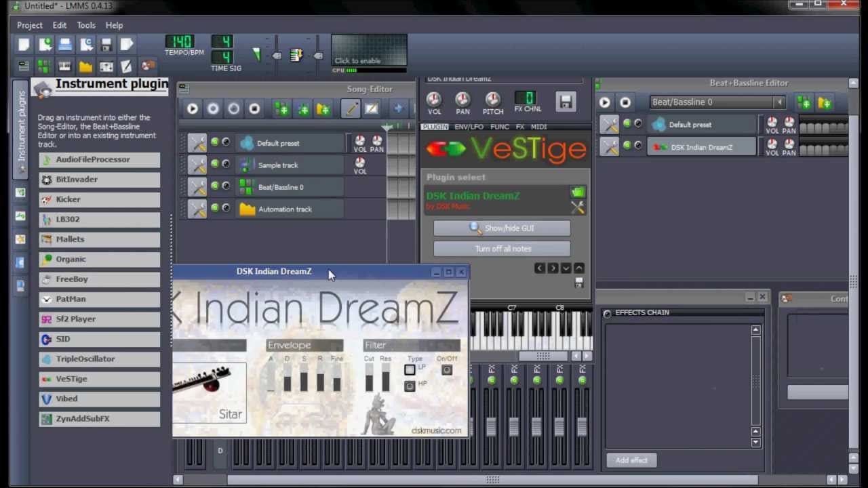Click the horizontal scrollbar at window bottom

[493, 480]
